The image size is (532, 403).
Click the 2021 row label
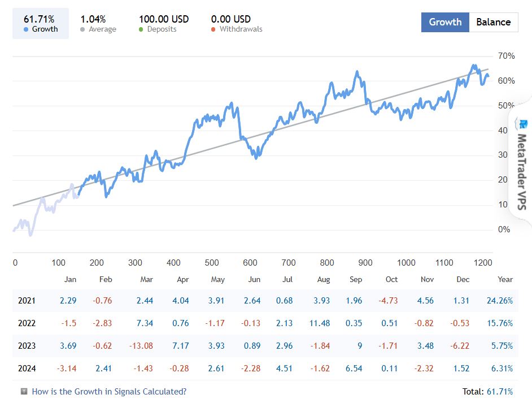(x=26, y=301)
